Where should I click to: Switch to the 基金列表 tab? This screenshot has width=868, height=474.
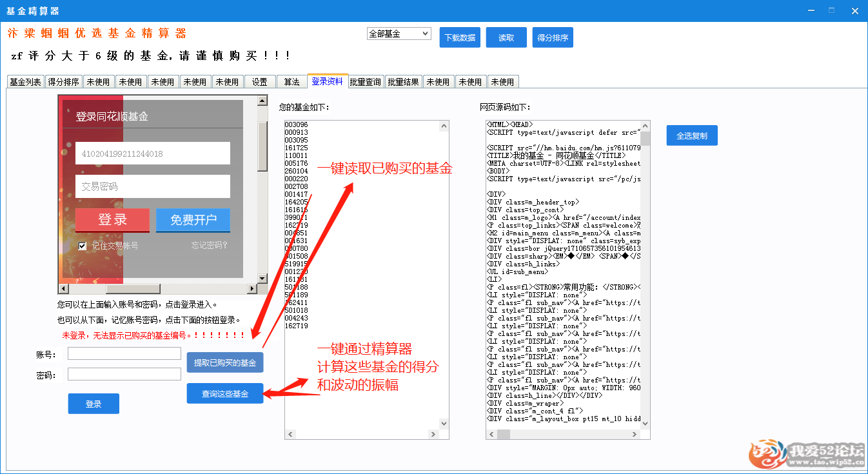pos(26,82)
